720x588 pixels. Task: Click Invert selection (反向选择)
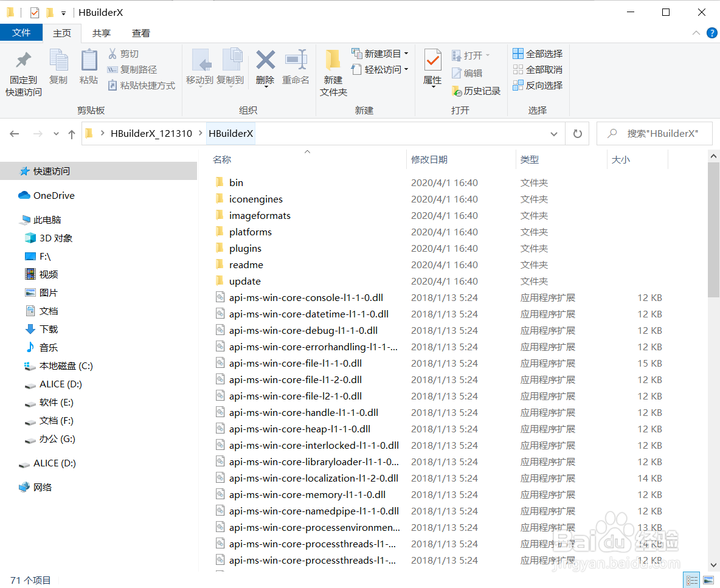pos(538,85)
